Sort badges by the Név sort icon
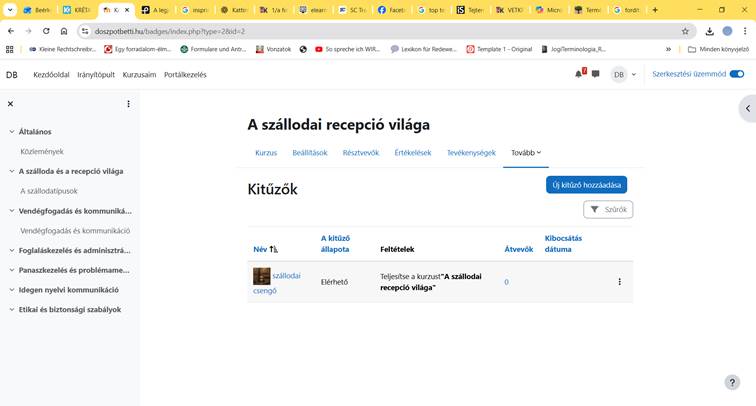 [x=273, y=249]
